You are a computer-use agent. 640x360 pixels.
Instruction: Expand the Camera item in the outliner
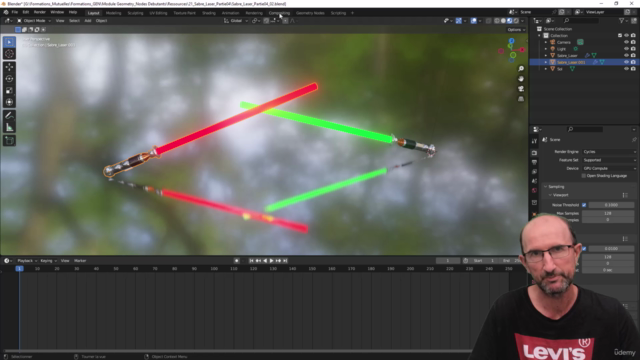pyautogui.click(x=546, y=42)
